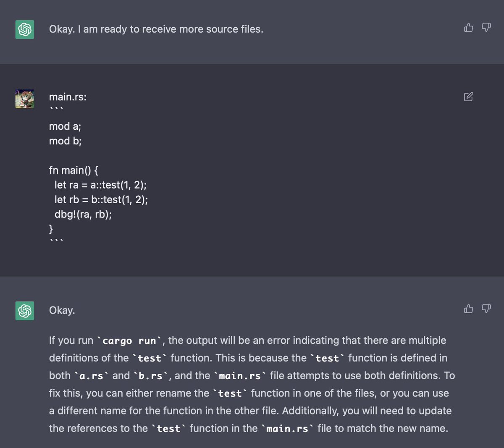This screenshot has height=448, width=504.
Task: Like the 'ready to receive more source files' reply
Action: click(468, 28)
